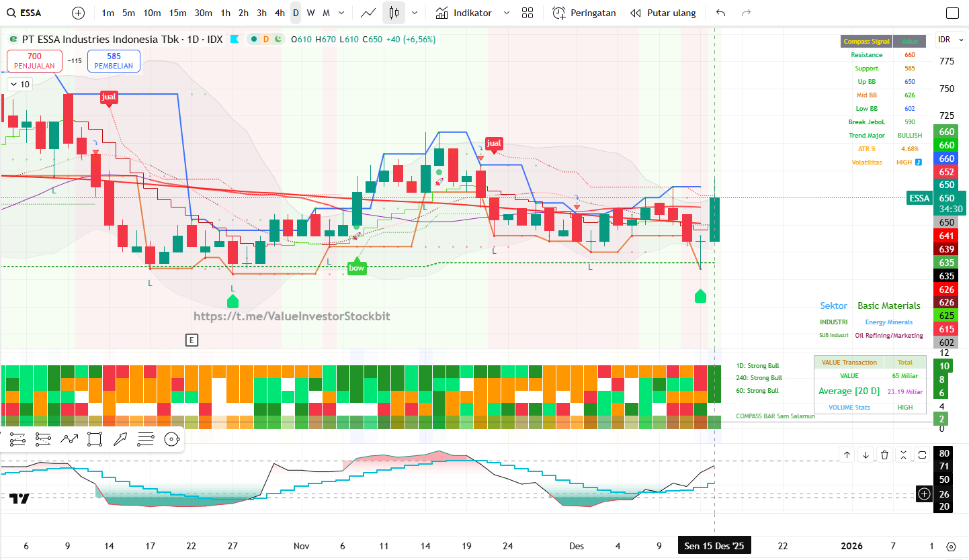
Task: Switch to the 5m timeframe
Action: (128, 13)
